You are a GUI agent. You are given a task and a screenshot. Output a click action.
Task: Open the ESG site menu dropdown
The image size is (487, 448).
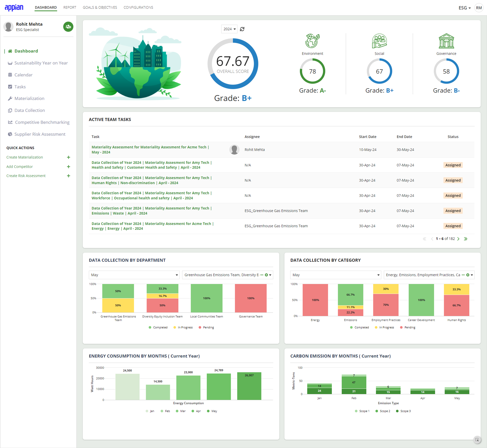[x=464, y=8]
